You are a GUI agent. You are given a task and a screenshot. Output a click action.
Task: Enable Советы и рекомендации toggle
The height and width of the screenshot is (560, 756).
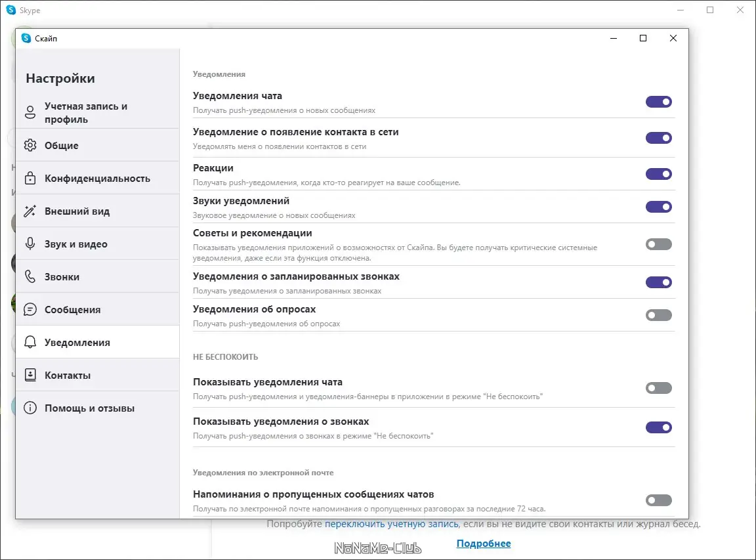pos(659,244)
